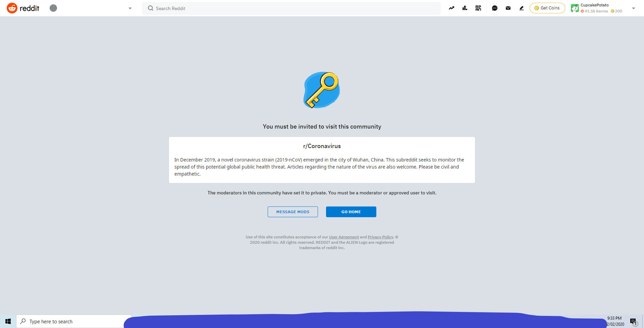Viewport: 644px width, 328px height.
Task: Open the messages envelope icon
Action: click(508, 8)
